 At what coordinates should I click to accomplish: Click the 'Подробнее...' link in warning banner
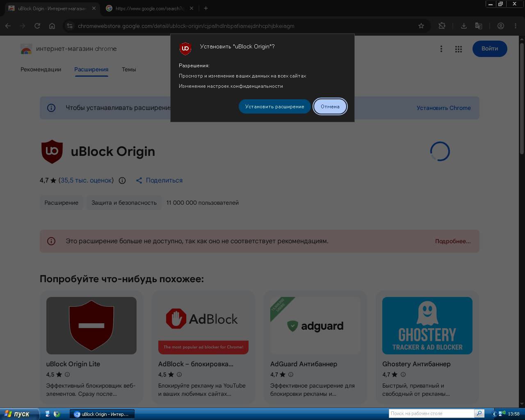(x=453, y=241)
